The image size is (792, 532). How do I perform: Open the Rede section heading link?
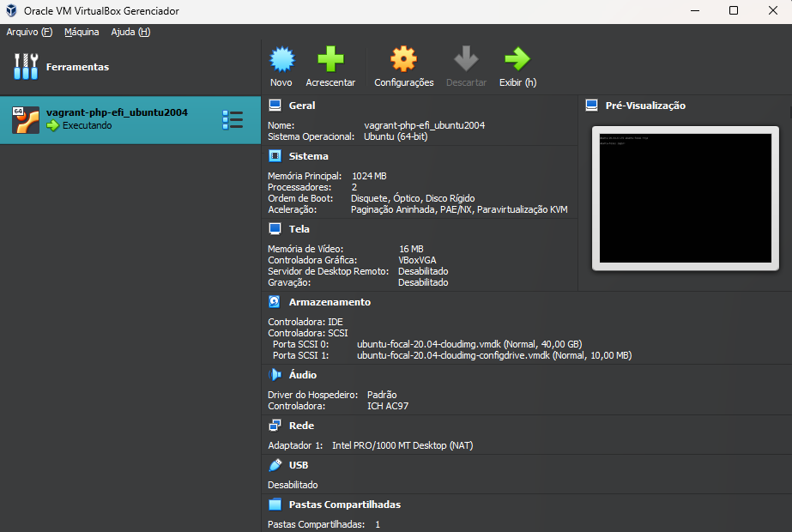click(x=301, y=426)
